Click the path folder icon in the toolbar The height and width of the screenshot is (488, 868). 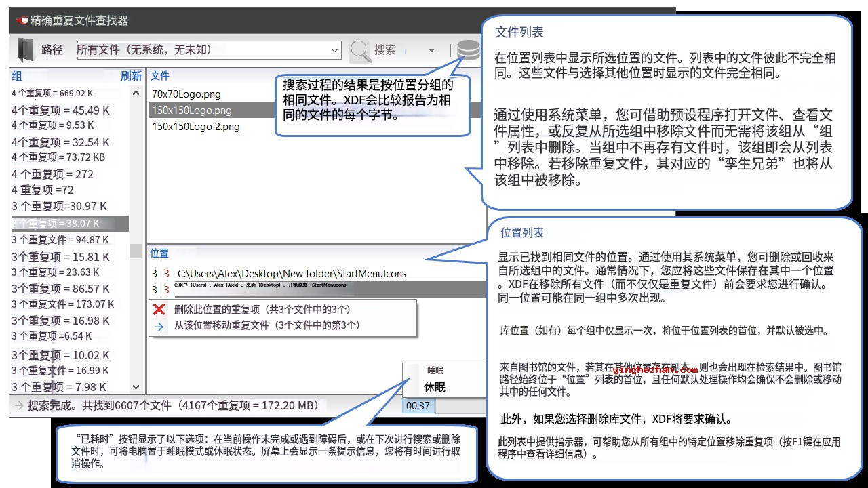25,49
